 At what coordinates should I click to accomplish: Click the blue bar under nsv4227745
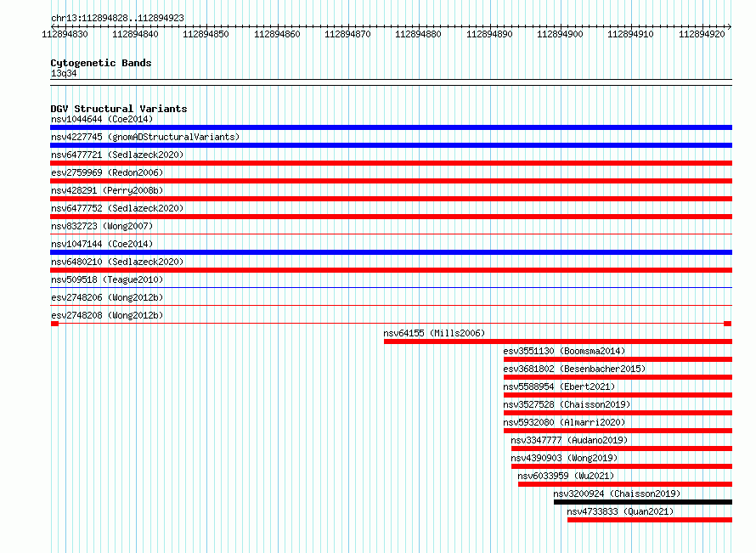coord(391,145)
